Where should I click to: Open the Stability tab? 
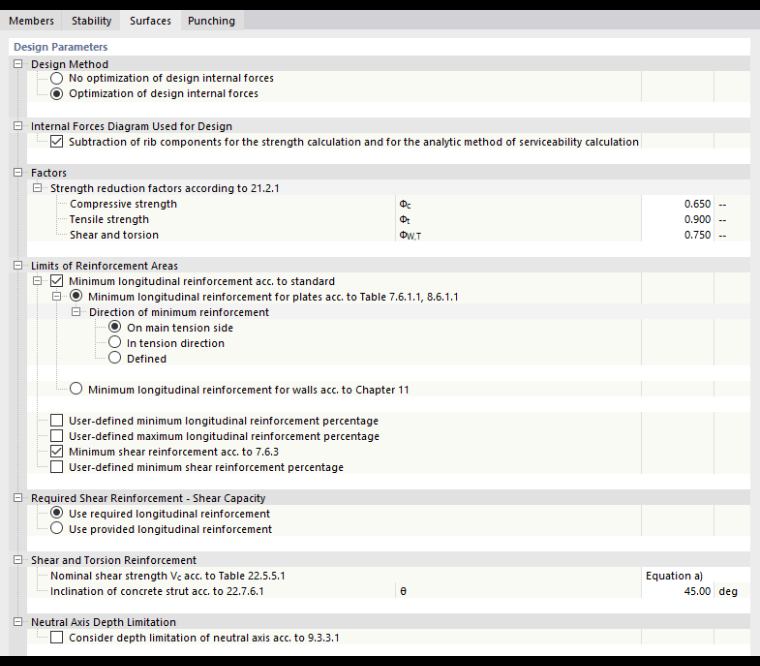point(91,21)
